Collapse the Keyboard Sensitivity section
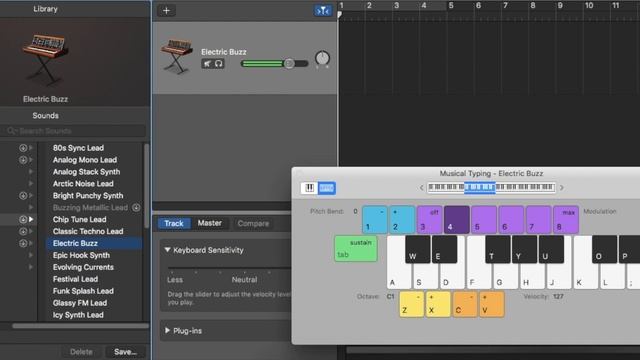This screenshot has height=360, width=640. (x=167, y=250)
